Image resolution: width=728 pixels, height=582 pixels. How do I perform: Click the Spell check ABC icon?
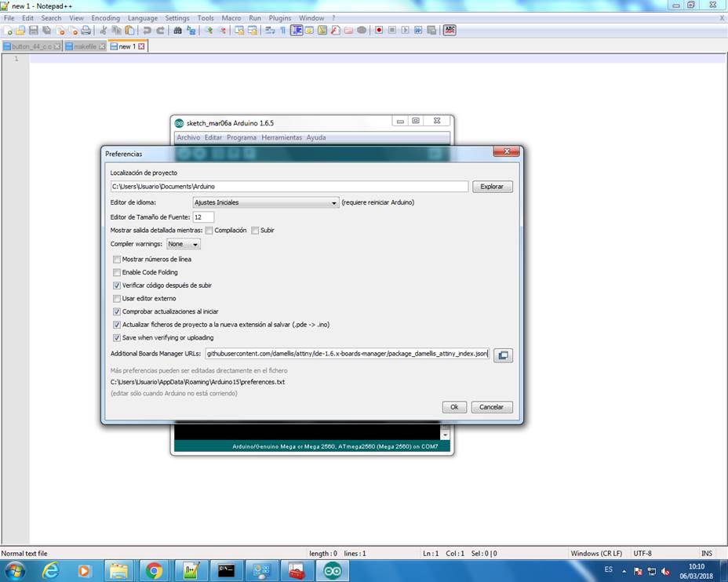[450, 31]
